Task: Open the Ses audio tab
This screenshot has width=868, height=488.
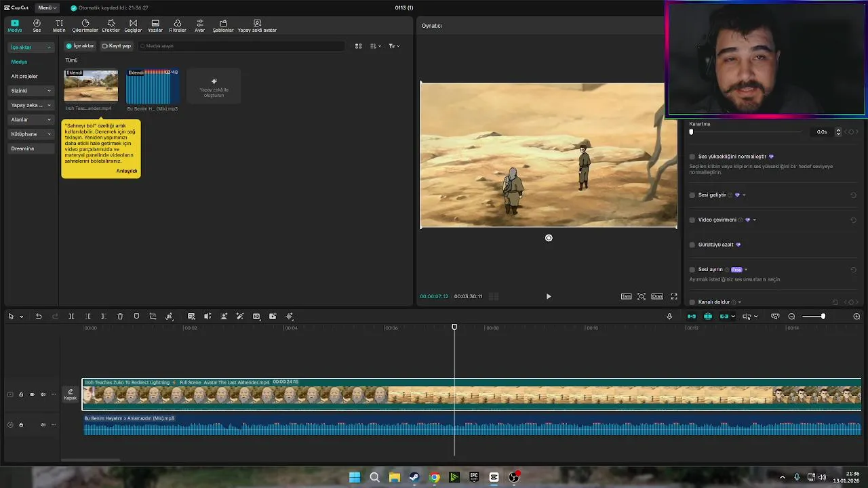Action: click(37, 26)
